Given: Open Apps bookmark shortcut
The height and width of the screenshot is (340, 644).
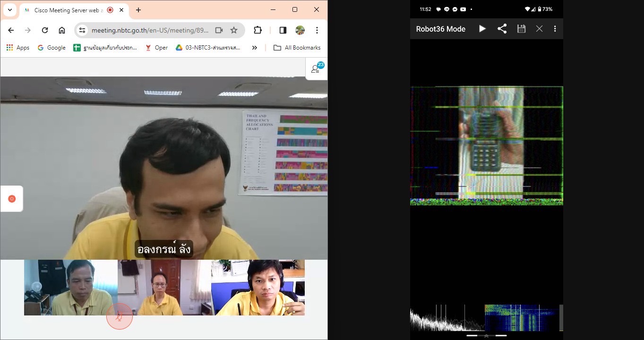Looking at the screenshot, I should 18,48.
